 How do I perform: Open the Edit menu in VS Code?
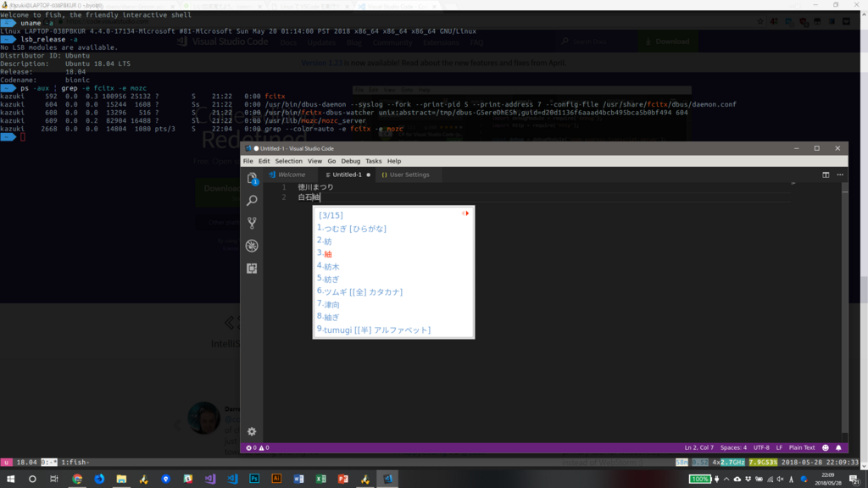264,161
